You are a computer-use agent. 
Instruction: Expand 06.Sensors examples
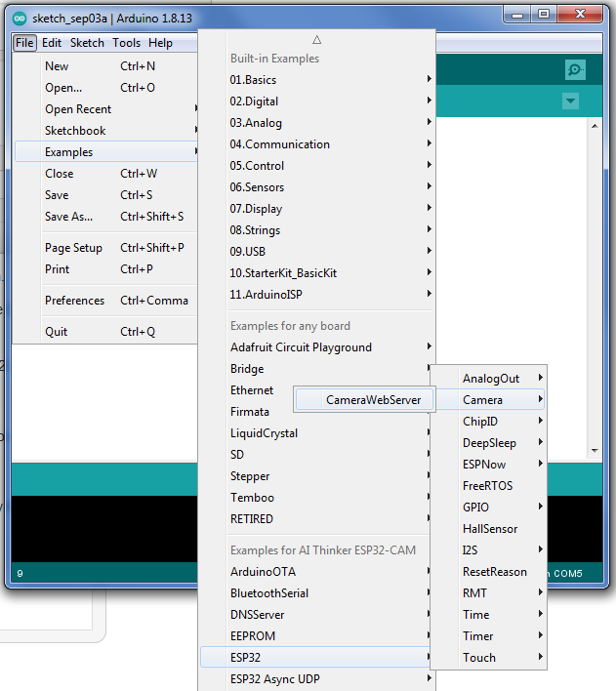pos(317,187)
